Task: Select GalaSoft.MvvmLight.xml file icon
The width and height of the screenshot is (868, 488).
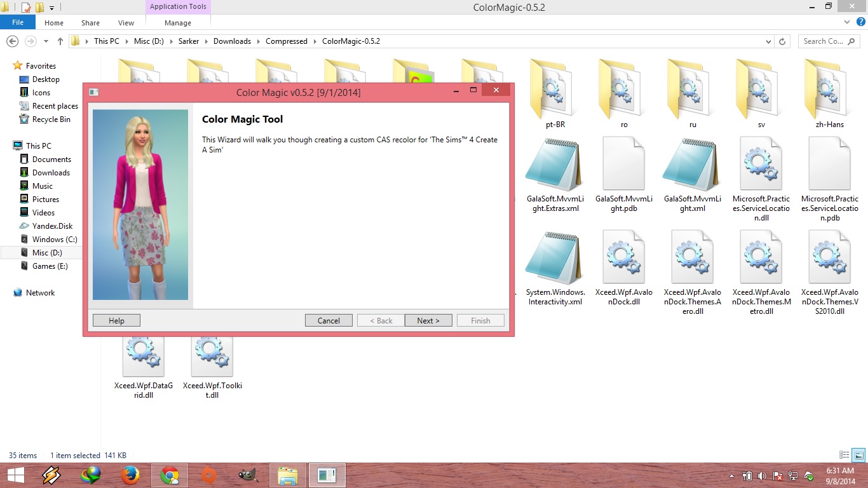Action: tap(691, 164)
